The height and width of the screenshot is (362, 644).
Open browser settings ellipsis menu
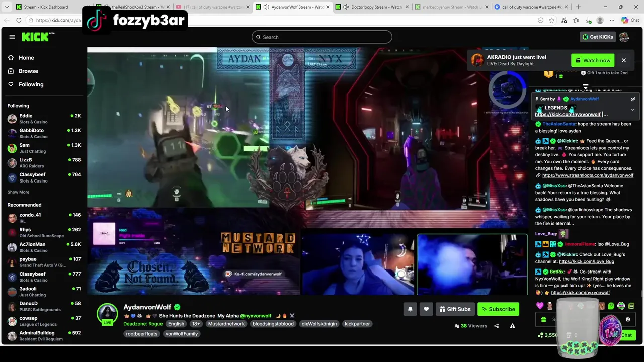[612, 20]
